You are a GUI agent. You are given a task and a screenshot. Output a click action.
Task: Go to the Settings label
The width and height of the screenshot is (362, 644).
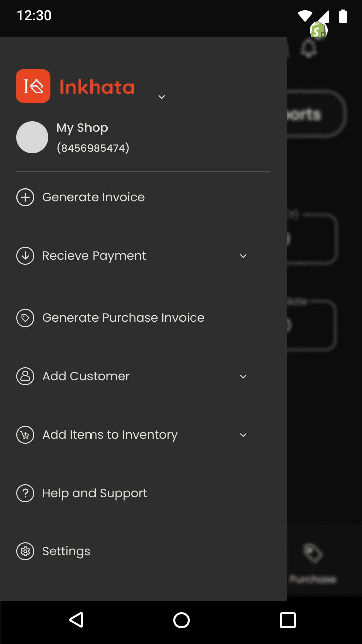pos(66,551)
